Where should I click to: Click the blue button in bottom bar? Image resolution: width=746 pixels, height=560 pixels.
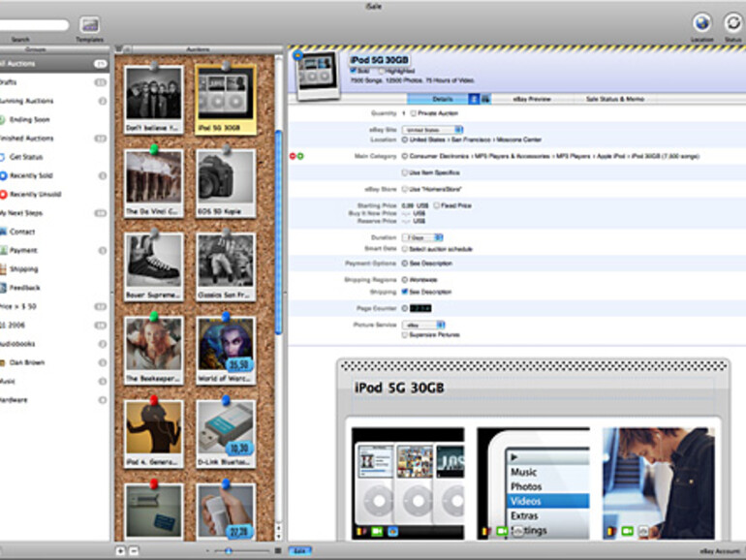coord(299,551)
